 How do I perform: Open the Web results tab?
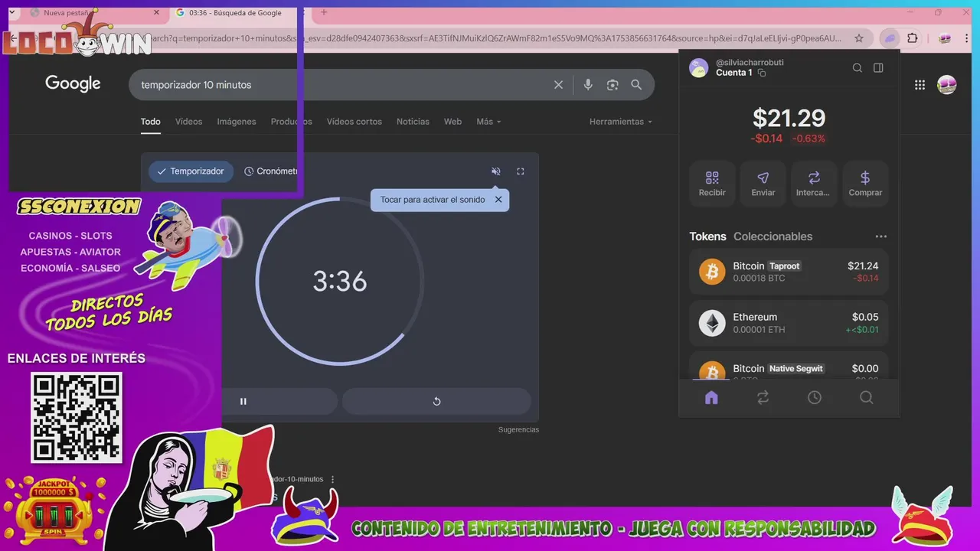452,122
